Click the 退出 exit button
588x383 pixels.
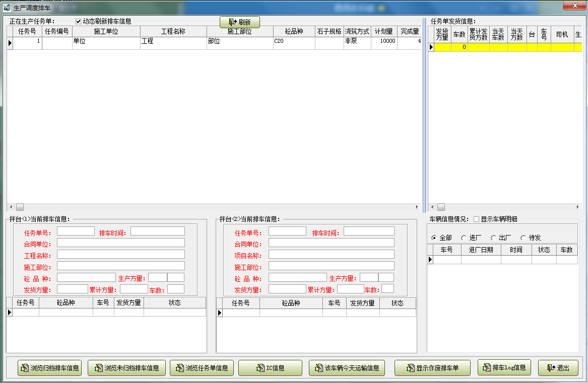pyautogui.click(x=558, y=368)
